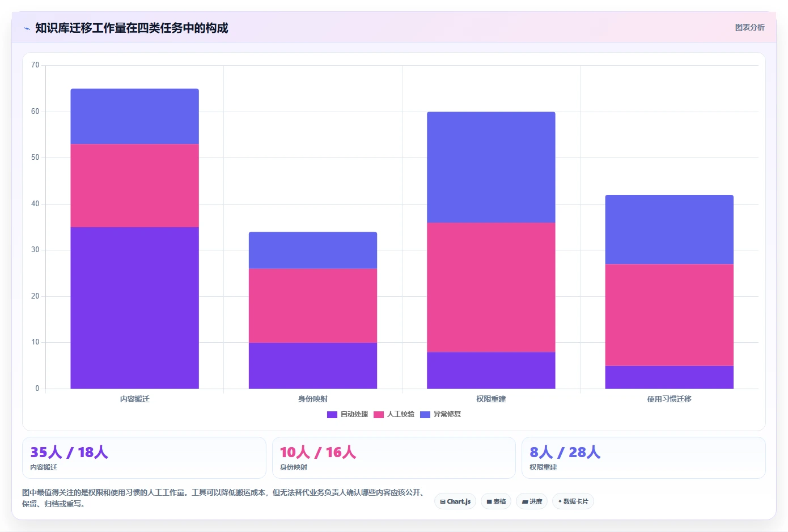Screen dimensions: 788x532
Task: Click the pink 人工校验 legend swatch
Action: click(379, 414)
